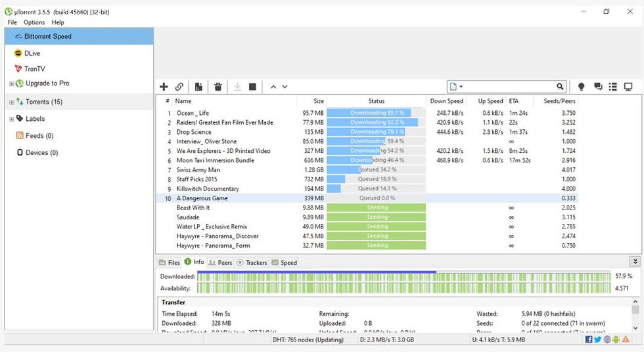Collapse the detail pane with double chevron
Screen dimensions: 644x352
[x=635, y=261]
